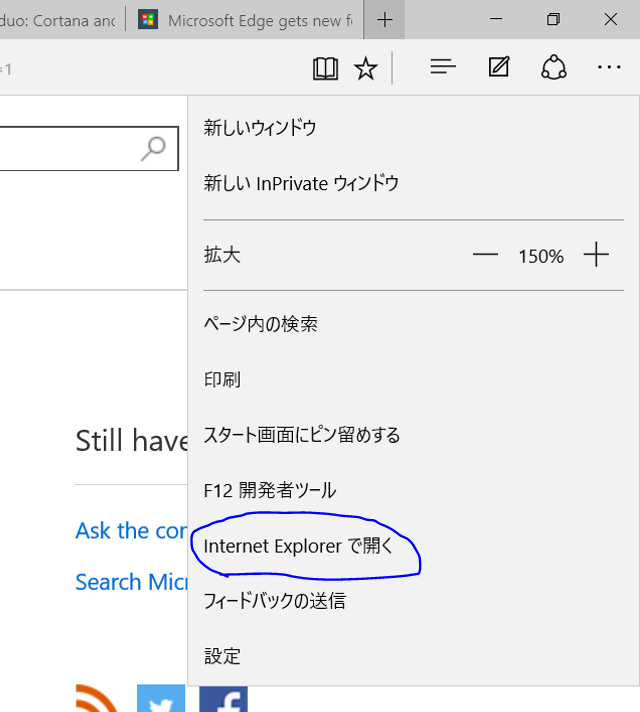Click the Favorites star icon
The height and width of the screenshot is (712, 640).
coord(366,68)
